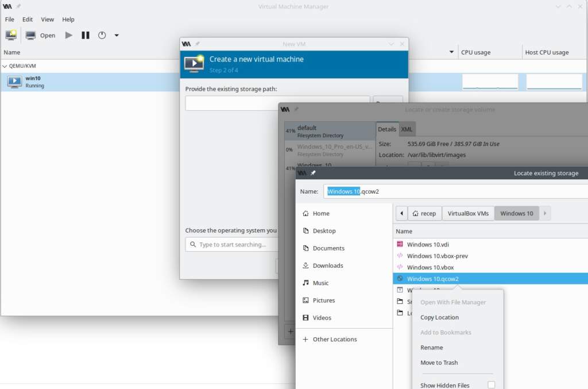Open the shutdown options dropdown arrow
The height and width of the screenshot is (389, 588).
[117, 35]
